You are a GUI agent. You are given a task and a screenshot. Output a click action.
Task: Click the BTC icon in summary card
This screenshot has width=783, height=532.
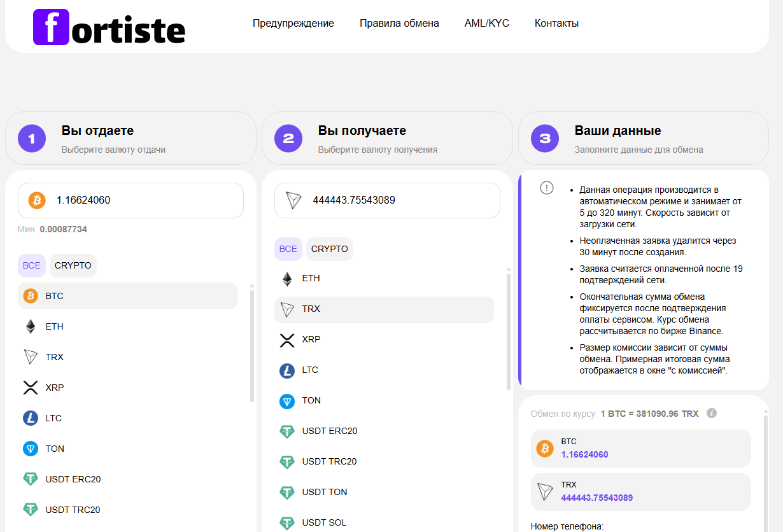pos(545,449)
